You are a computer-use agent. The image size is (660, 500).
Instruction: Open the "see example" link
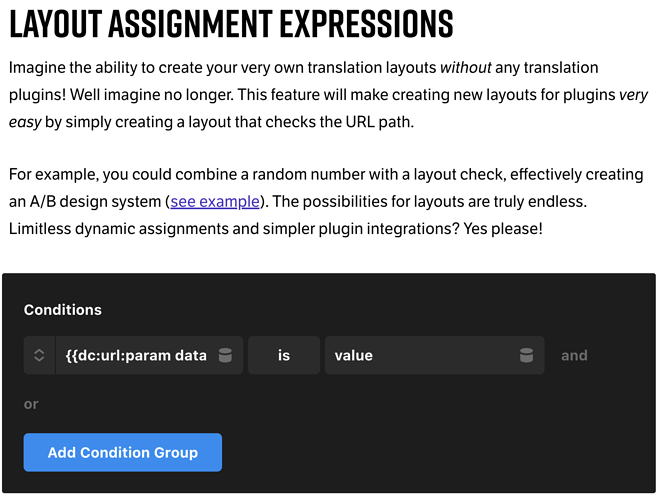(x=215, y=201)
